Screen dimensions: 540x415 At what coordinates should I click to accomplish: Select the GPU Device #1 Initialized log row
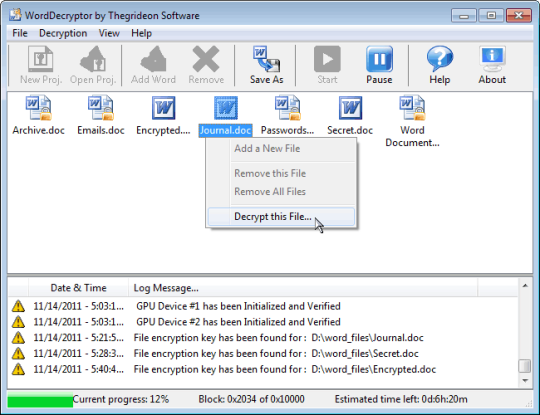tap(262, 306)
